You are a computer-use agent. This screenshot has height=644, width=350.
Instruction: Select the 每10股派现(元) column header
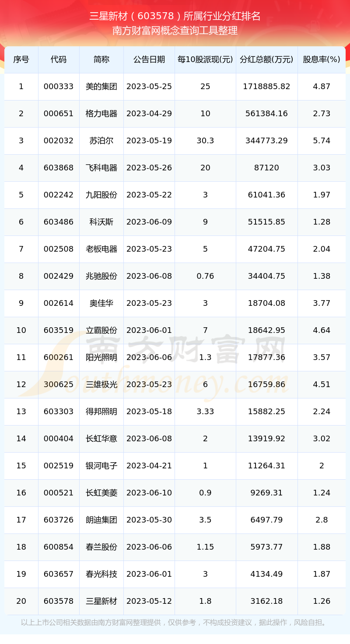[x=205, y=59]
